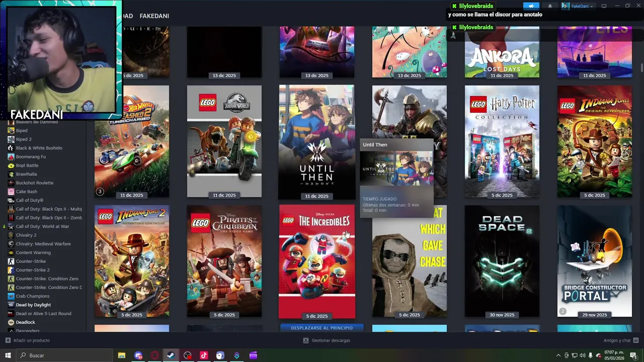Open the Dead Space 2 cover
This screenshot has height=362, width=644.
[x=502, y=261]
